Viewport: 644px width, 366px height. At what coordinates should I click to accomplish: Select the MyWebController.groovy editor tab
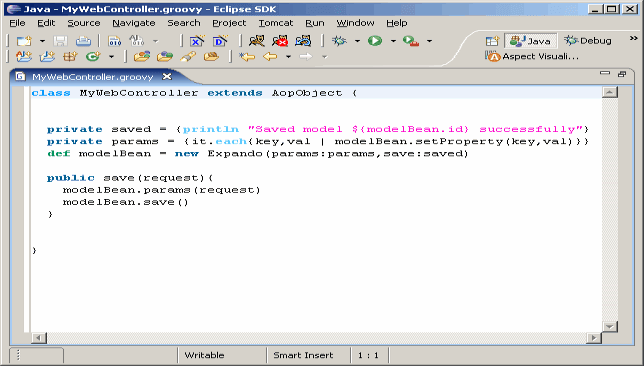pyautogui.click(x=92, y=77)
